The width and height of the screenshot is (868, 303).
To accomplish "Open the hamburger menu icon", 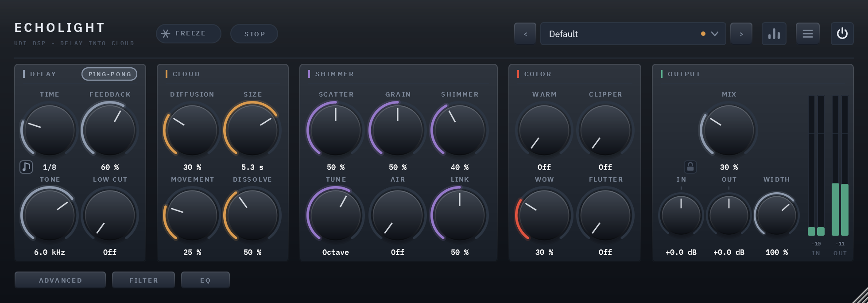I will 808,34.
